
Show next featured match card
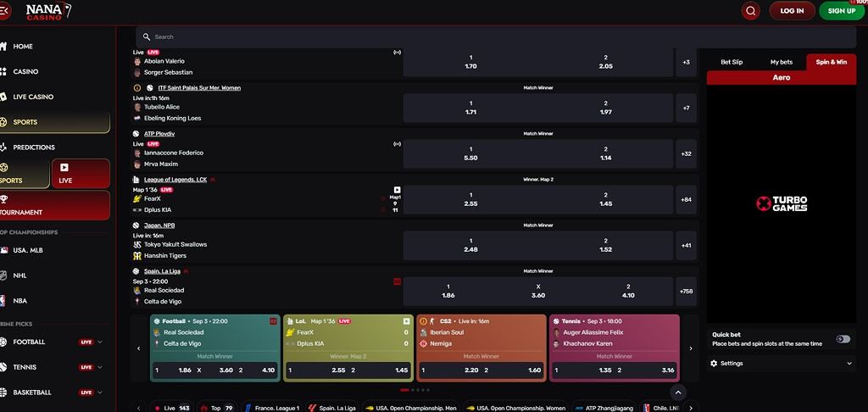pyautogui.click(x=690, y=348)
